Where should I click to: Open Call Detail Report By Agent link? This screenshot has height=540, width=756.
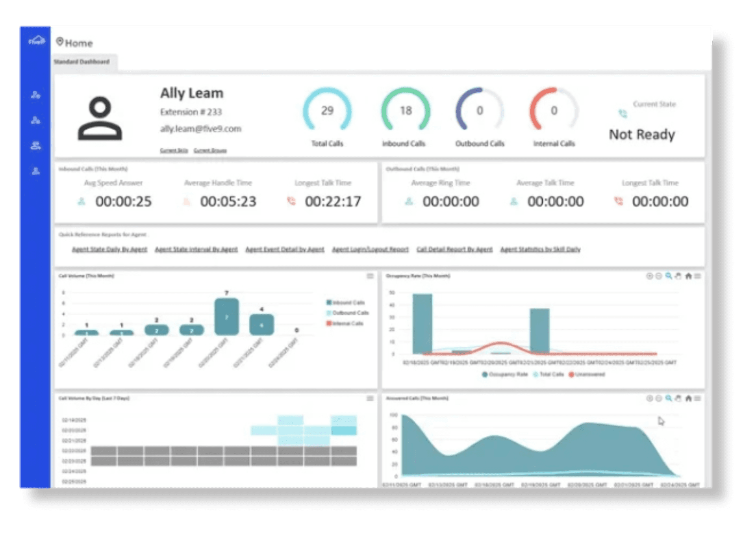point(454,249)
